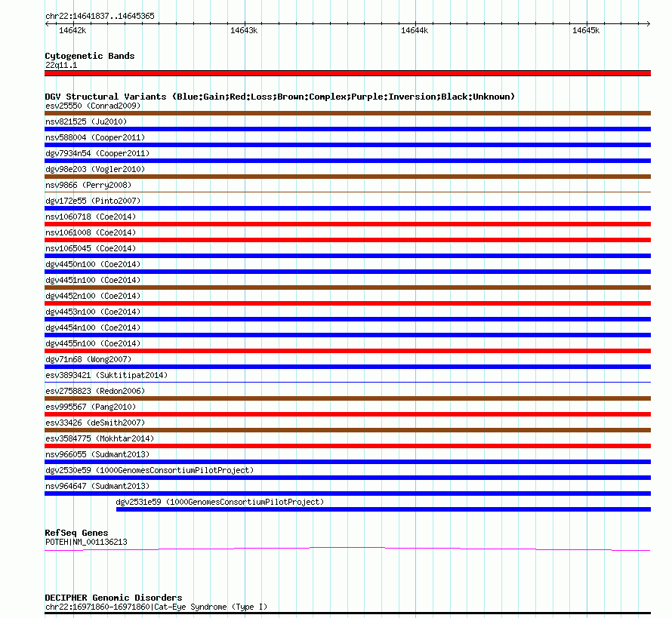Open variant dgv172e55 (Pinto2007)
This screenshot has height=618, width=672.
93,201
